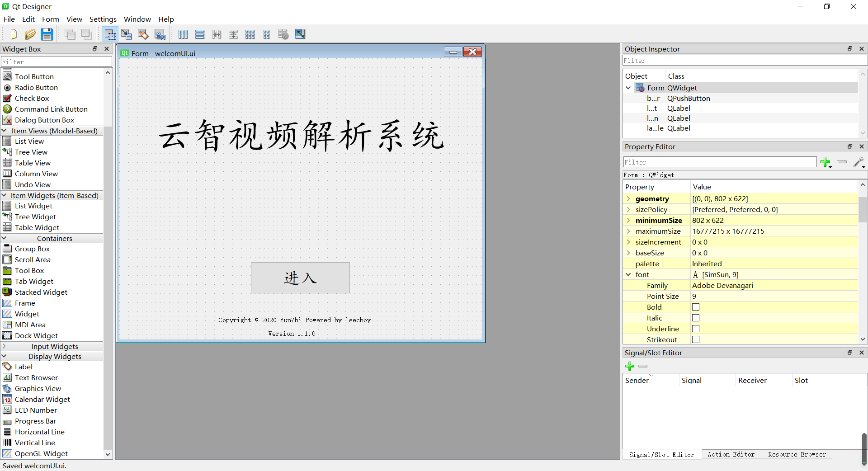Select the Check Box widget entry
The height and width of the screenshot is (471, 868).
32,99
